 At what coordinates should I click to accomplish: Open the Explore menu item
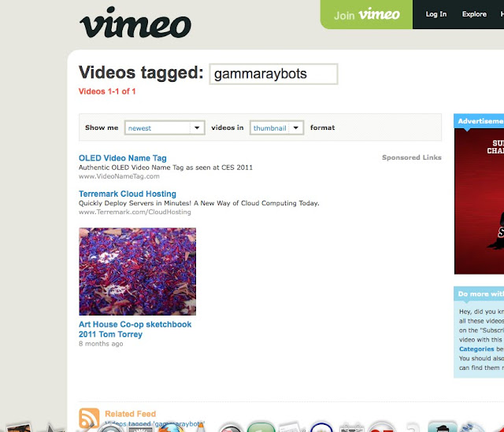(x=474, y=14)
